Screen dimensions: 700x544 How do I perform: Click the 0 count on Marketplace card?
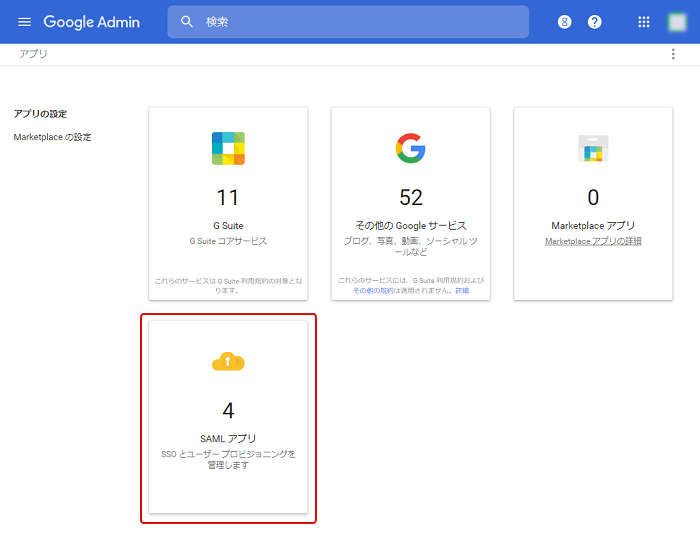pyautogui.click(x=593, y=197)
